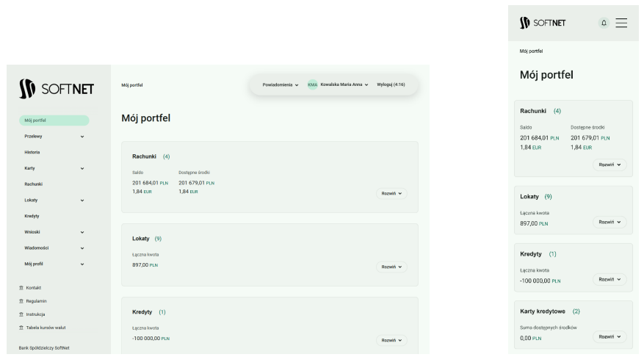
Task: Expand the Karty submenu in sidebar
Action: pos(82,168)
